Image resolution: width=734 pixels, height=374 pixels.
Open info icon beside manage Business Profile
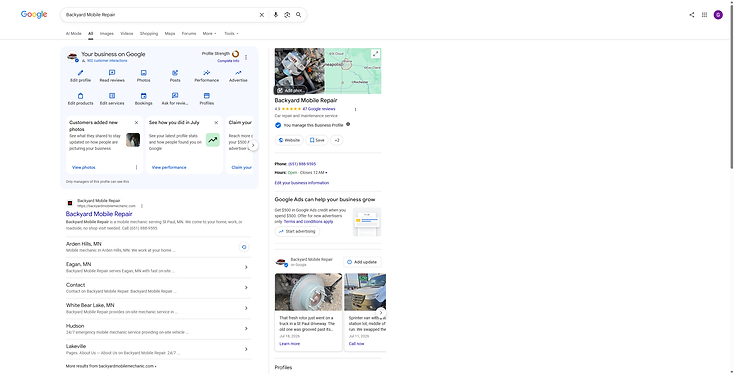(x=348, y=125)
